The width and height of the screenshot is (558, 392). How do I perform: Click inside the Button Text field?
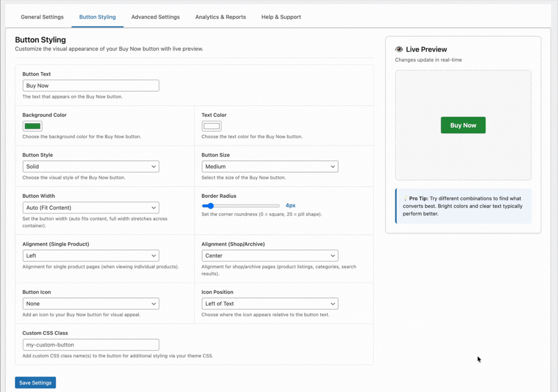point(91,85)
